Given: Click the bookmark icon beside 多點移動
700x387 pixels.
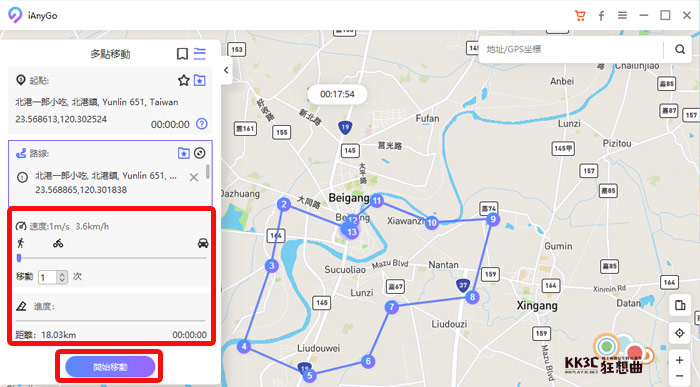Looking at the screenshot, I should click(182, 54).
